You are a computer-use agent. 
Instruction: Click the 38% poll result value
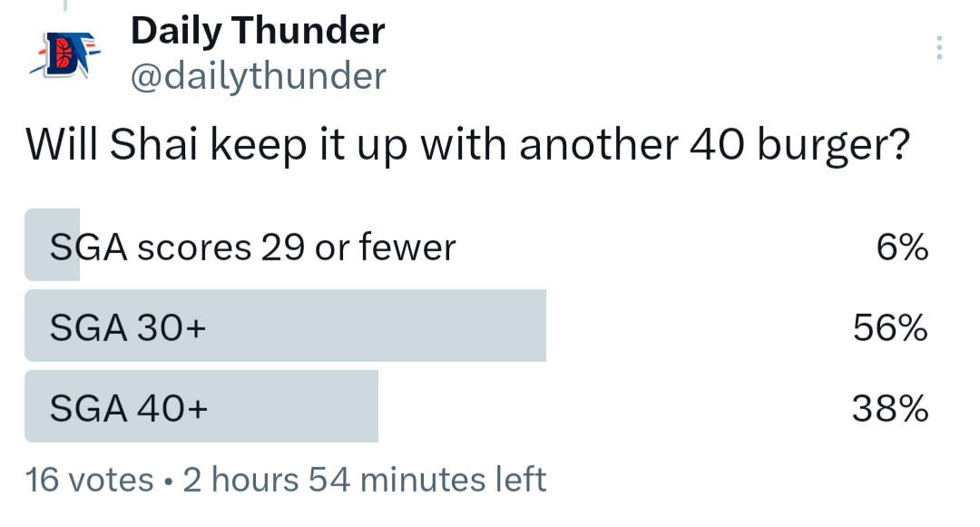coord(890,409)
